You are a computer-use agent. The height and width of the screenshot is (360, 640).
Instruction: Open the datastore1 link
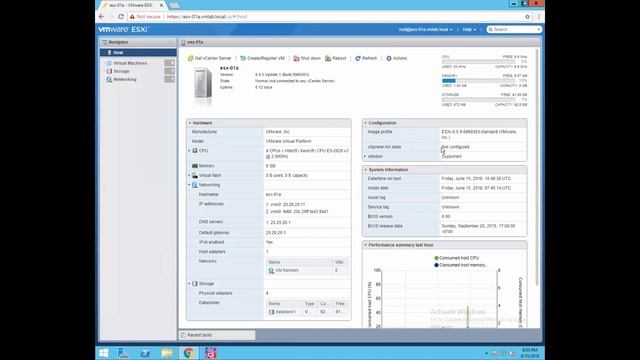pyautogui.click(x=285, y=312)
